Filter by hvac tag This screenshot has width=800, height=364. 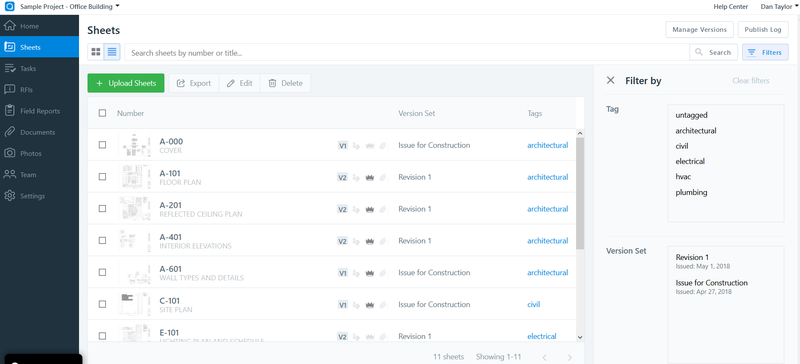click(x=683, y=177)
